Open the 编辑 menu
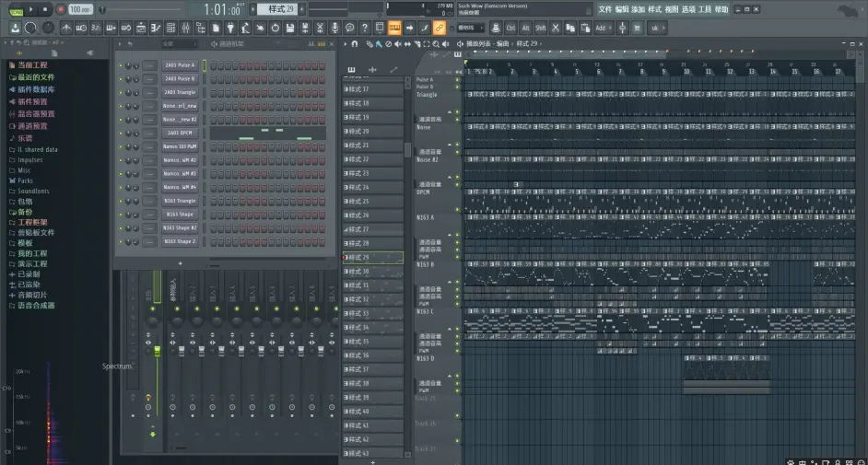Image resolution: width=868 pixels, height=465 pixels. pos(622,9)
